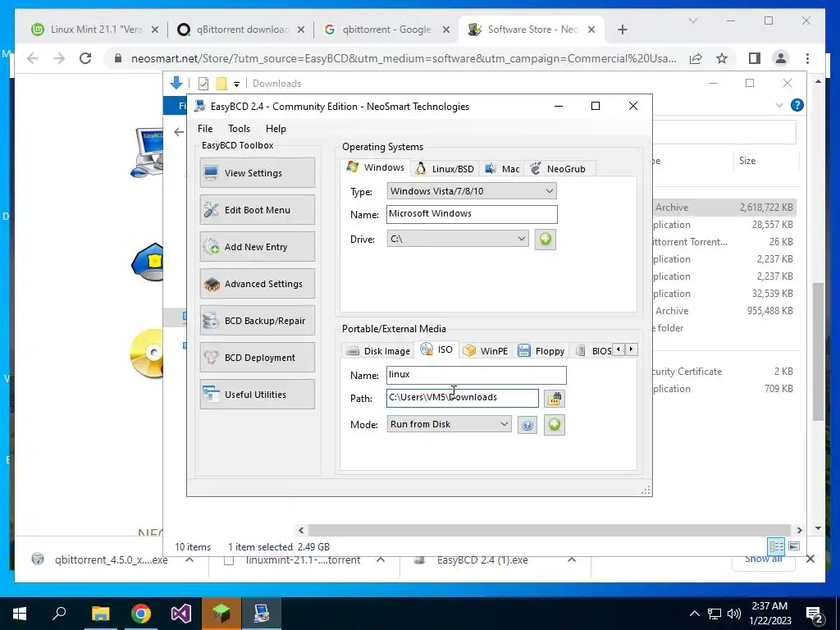
Task: Toggle Chrome side panel icon
Action: [x=755, y=58]
